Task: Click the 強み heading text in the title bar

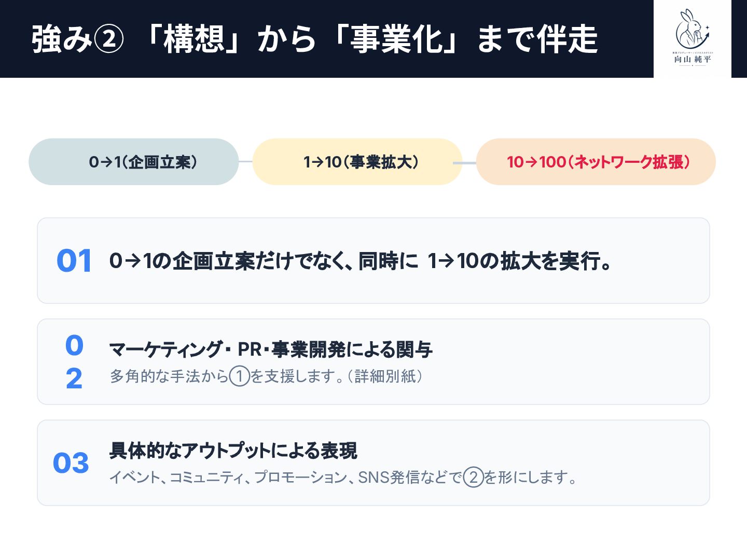Action: click(x=62, y=39)
